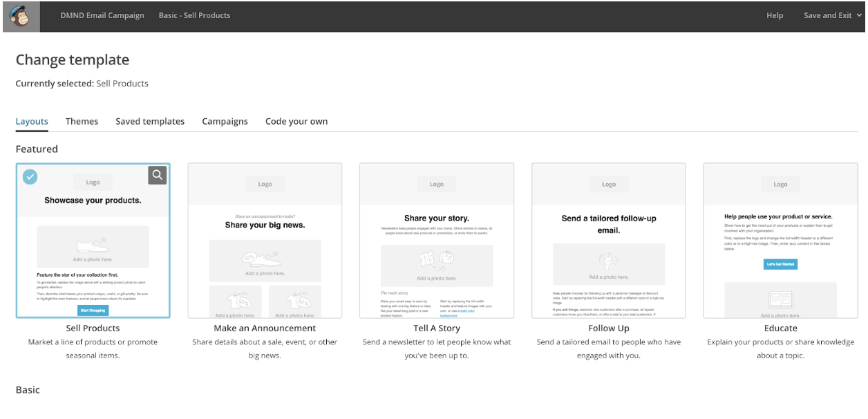Toggle the blue checkmark on Sell Products
This screenshot has width=868, height=419.
click(30, 177)
